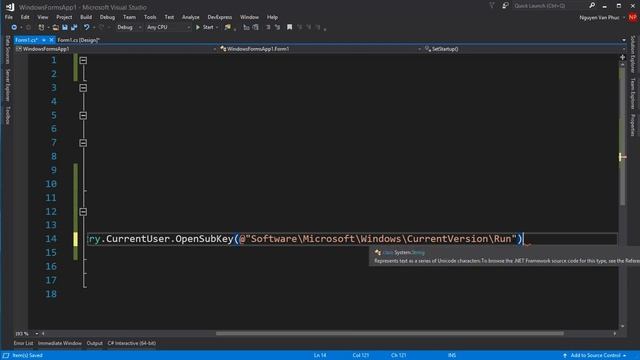Open the Server Explorer side tab

pyautogui.click(x=7, y=85)
